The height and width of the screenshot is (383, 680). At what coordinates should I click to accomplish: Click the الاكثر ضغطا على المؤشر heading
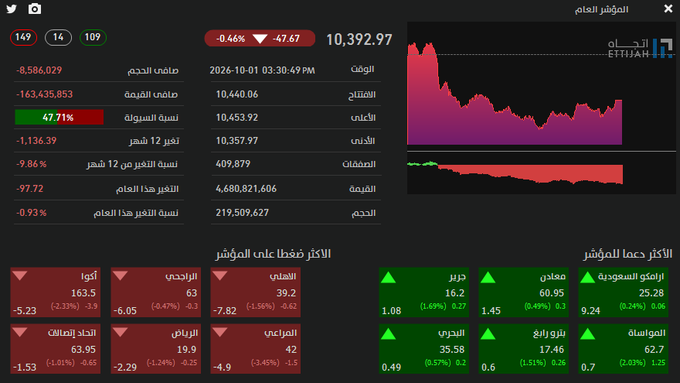(x=273, y=254)
